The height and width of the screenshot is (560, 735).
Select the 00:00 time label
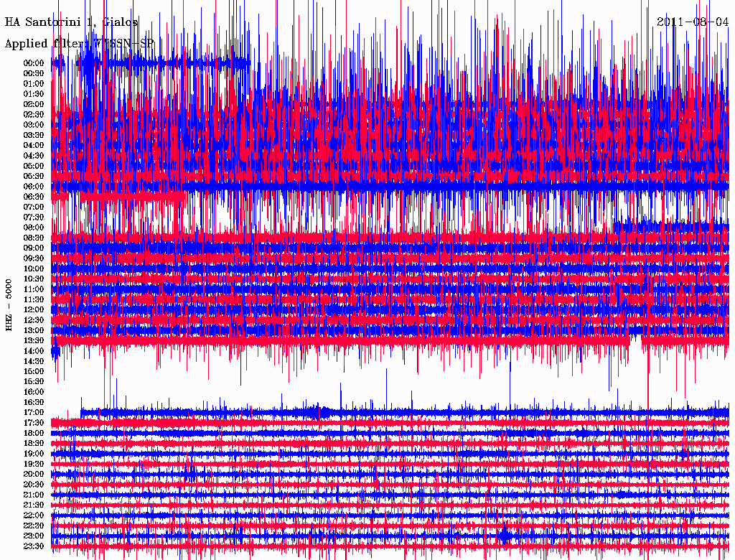click(34, 63)
